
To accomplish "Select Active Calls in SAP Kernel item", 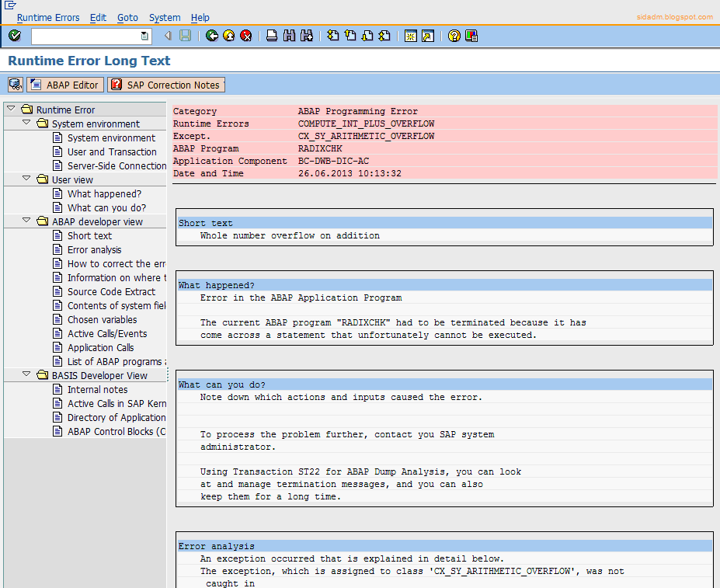I will tap(117, 404).
